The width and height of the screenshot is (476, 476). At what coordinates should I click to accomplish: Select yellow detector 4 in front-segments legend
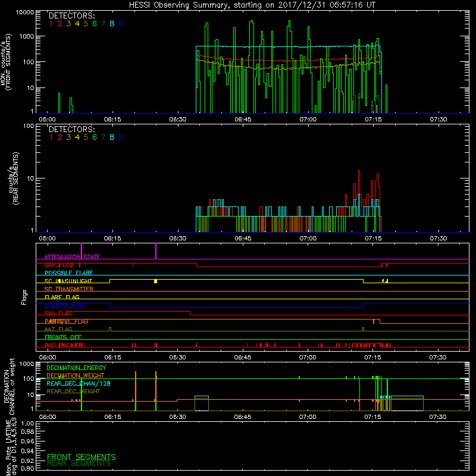[x=77, y=24]
